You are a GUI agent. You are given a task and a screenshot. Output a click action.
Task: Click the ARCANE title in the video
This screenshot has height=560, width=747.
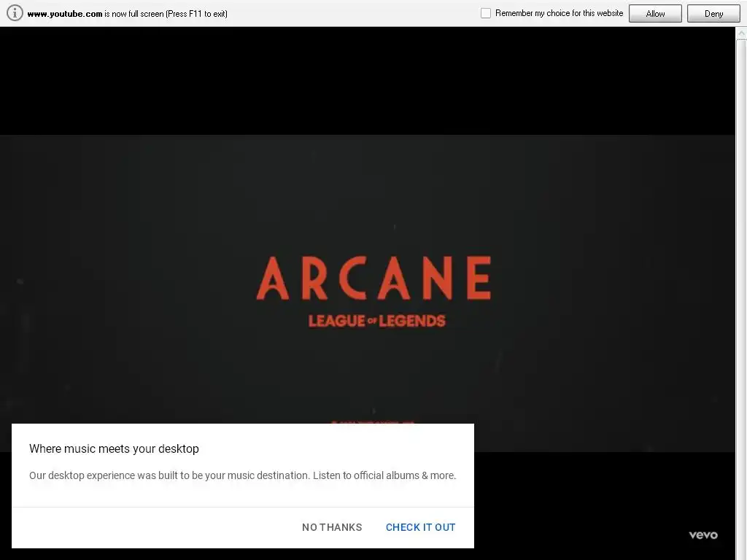click(x=373, y=278)
